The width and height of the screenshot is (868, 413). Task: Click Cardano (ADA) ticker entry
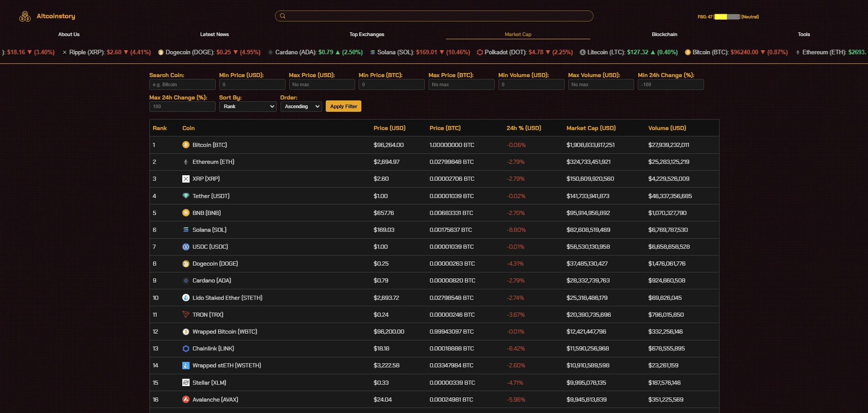coord(315,52)
